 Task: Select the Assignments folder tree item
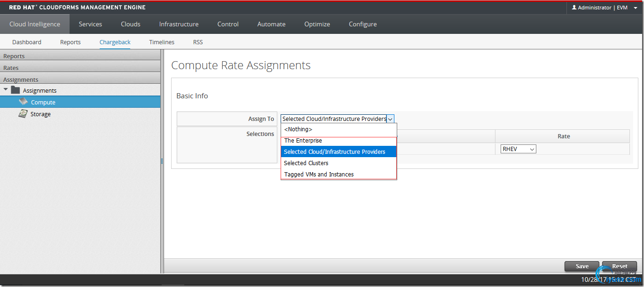coord(39,90)
